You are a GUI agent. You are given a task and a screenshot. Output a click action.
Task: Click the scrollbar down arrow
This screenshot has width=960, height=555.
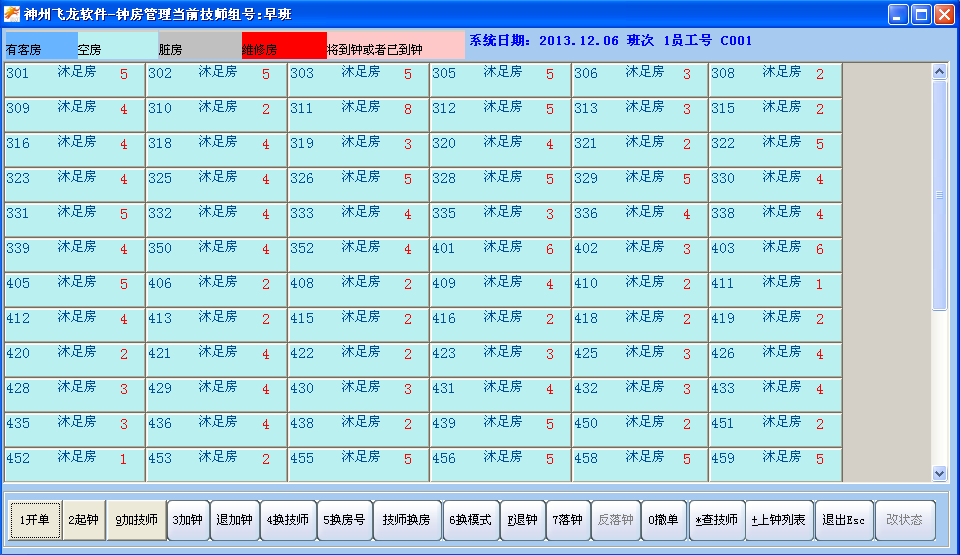tap(939, 473)
